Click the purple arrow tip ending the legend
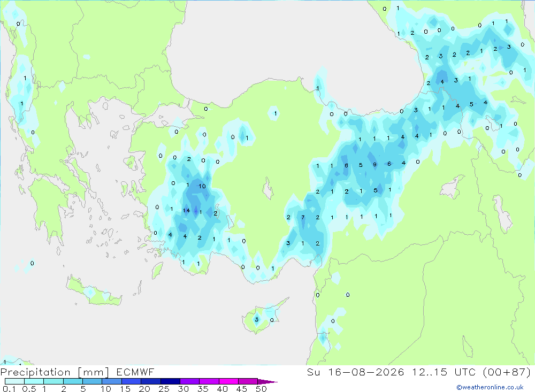Image resolution: width=535 pixels, height=392 pixels. click(268, 382)
